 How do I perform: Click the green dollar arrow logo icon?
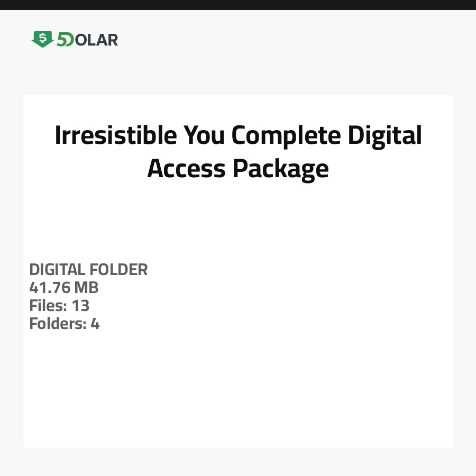coord(42,39)
